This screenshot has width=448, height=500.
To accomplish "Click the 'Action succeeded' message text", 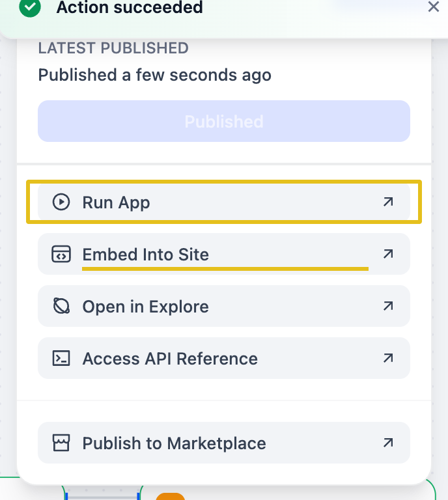I will 130,7.
